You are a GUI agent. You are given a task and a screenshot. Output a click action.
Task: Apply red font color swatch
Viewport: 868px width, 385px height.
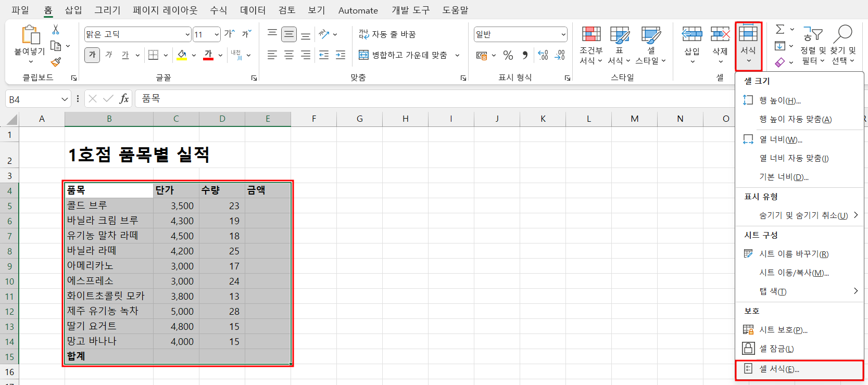[x=208, y=55]
